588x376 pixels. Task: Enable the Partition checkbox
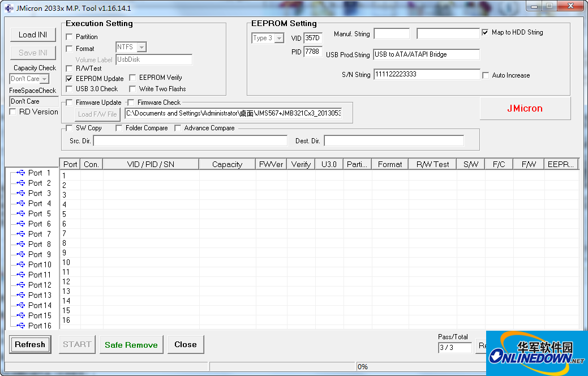click(x=69, y=37)
